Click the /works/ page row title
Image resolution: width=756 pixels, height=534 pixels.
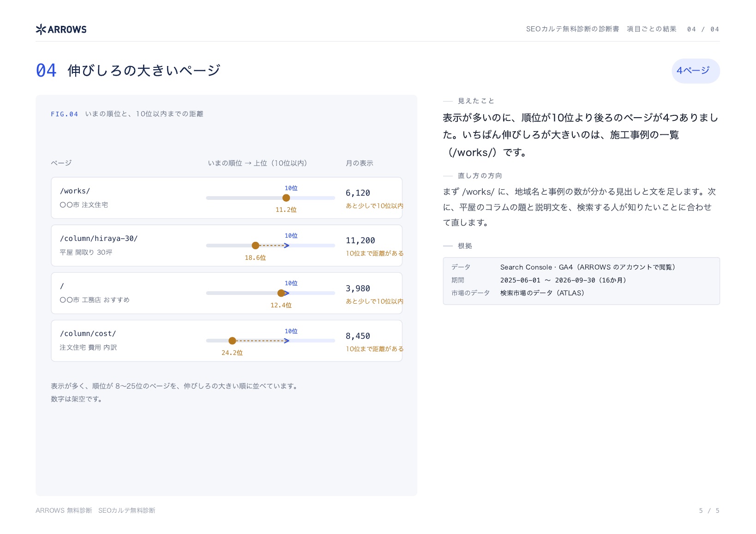click(75, 191)
